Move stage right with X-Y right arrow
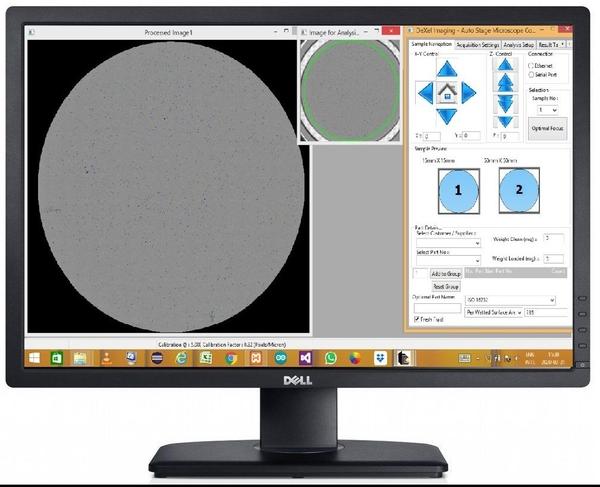The height and width of the screenshot is (487, 600). tap(468, 93)
